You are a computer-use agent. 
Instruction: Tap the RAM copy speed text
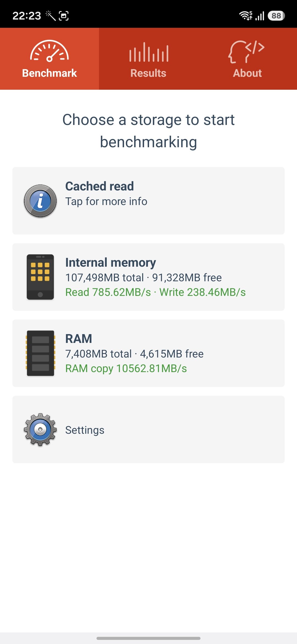point(126,369)
